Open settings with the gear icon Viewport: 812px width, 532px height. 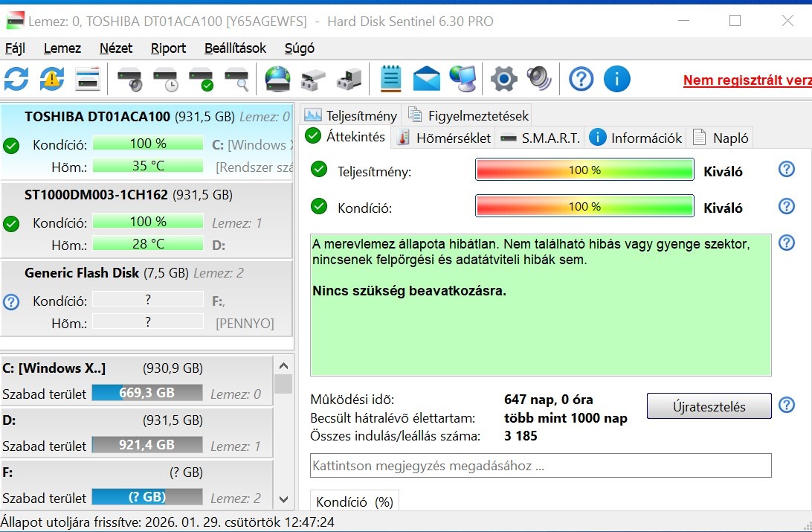tap(504, 80)
